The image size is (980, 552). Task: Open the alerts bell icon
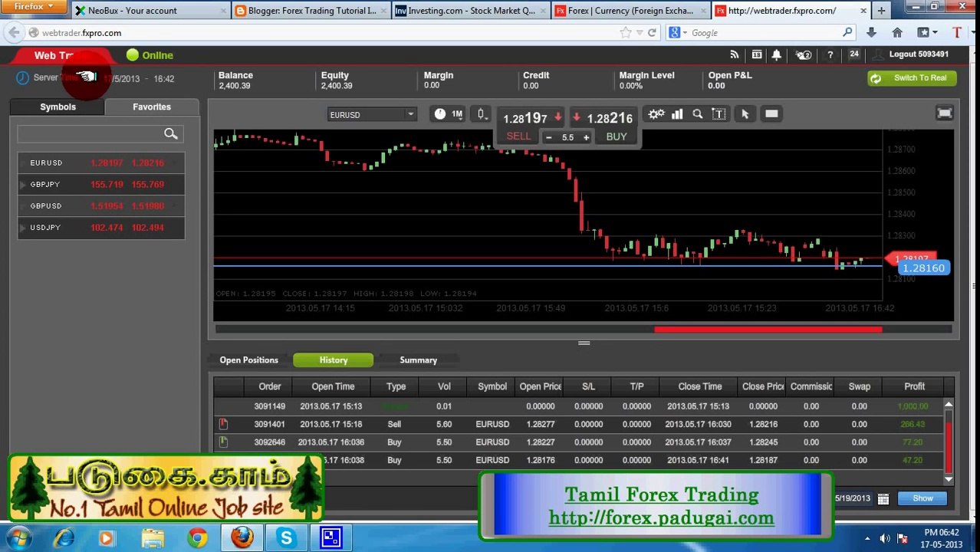tap(777, 54)
